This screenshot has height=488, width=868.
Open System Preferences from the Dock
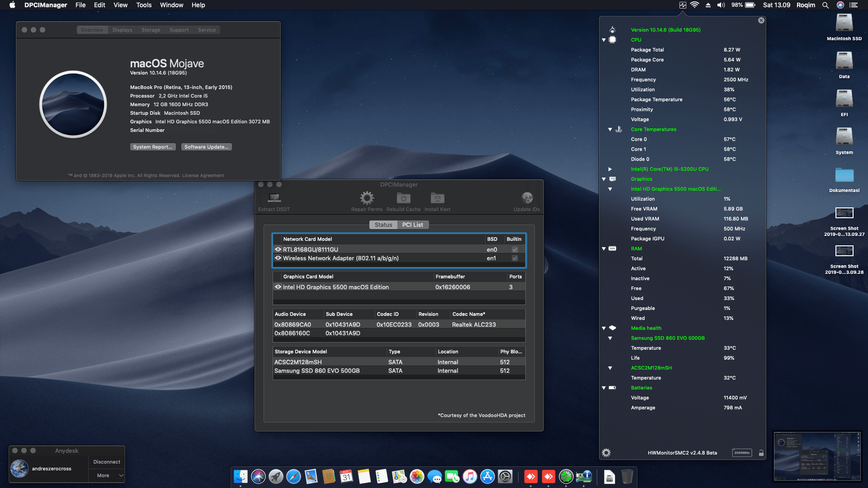tap(505, 476)
